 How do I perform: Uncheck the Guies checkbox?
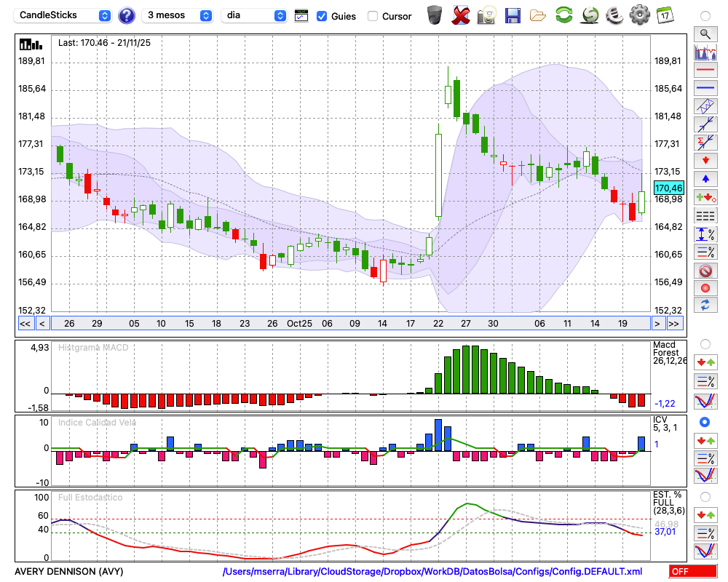click(322, 16)
